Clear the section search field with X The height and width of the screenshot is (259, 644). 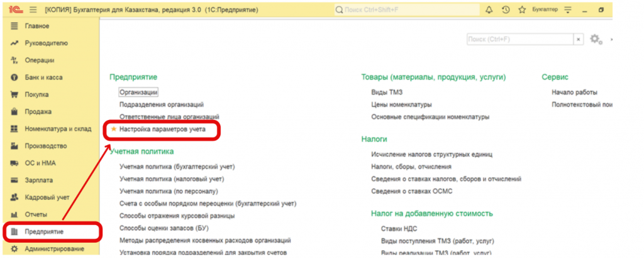[579, 40]
